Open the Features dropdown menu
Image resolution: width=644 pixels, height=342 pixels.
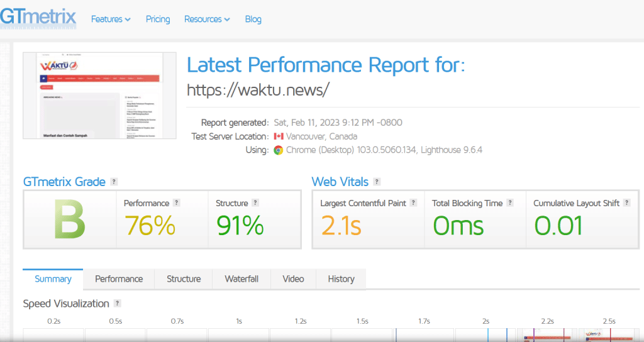111,19
